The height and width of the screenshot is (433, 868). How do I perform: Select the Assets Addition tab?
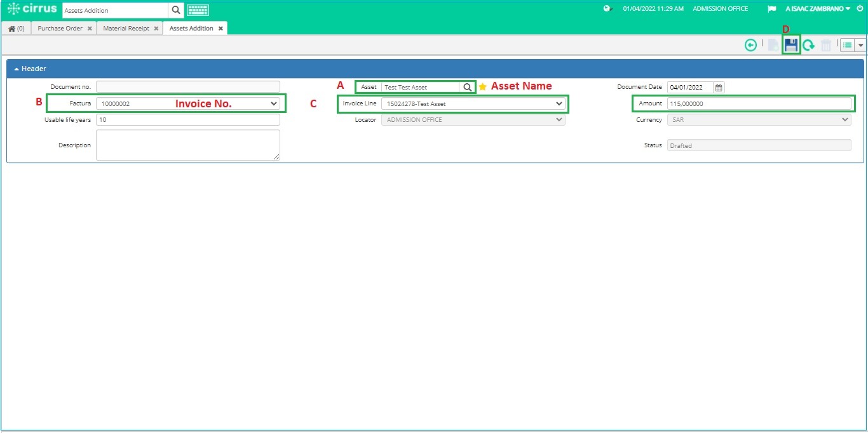point(191,29)
